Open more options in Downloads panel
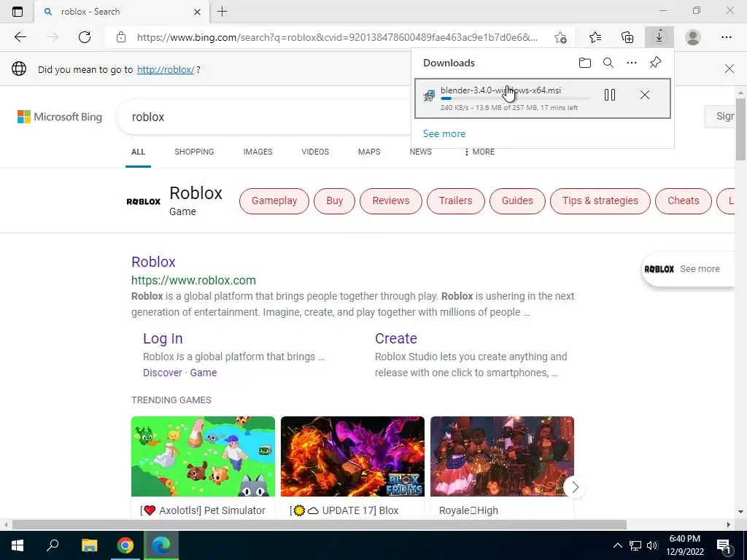The image size is (747, 560). (632, 63)
